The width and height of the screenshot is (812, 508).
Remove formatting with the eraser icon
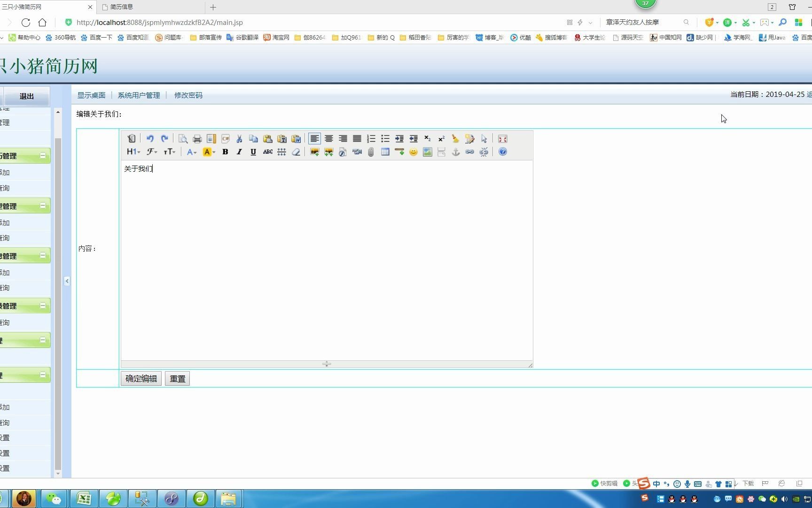(296, 152)
